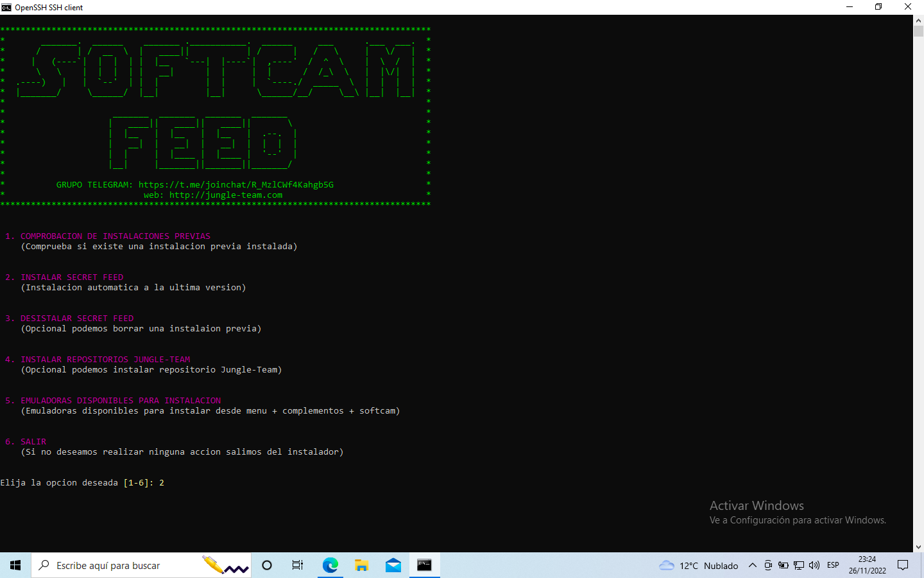Open the Mail app on taskbar
This screenshot has width=924, height=578.
(393, 565)
